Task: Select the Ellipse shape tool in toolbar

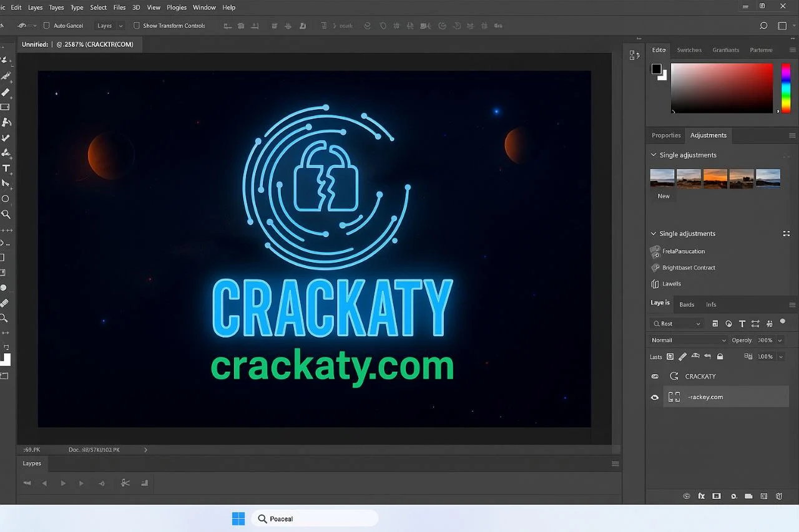Action: coord(5,199)
